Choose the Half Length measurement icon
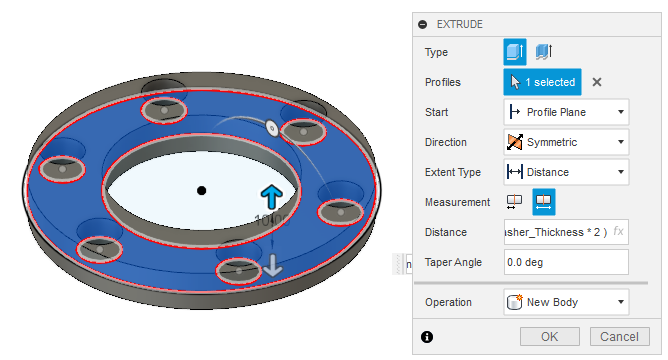668x360 pixels. pos(515,202)
